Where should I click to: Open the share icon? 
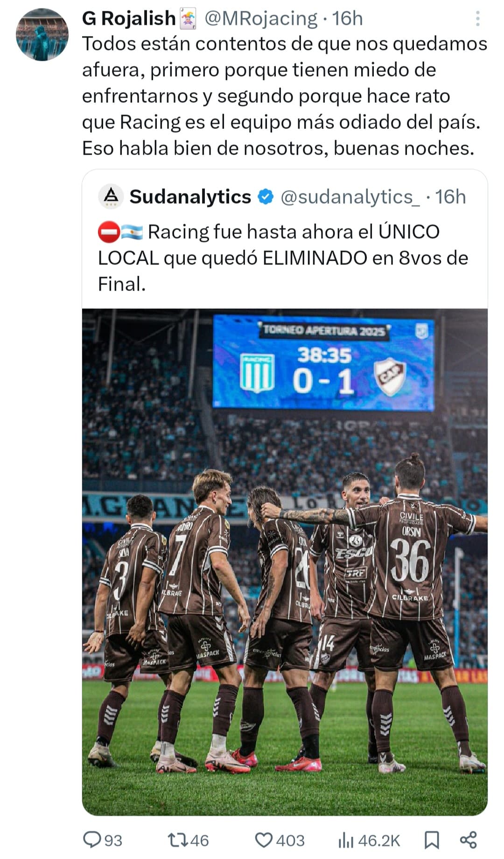[468, 840]
